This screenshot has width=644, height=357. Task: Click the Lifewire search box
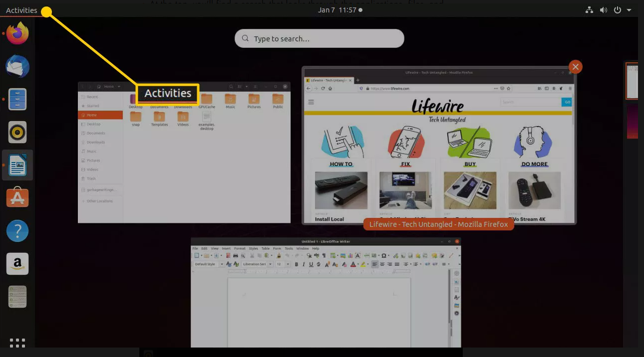(x=531, y=102)
